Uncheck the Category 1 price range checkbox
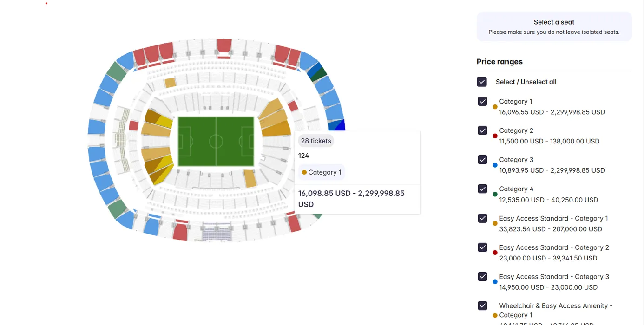This screenshot has width=644, height=325. 482,101
